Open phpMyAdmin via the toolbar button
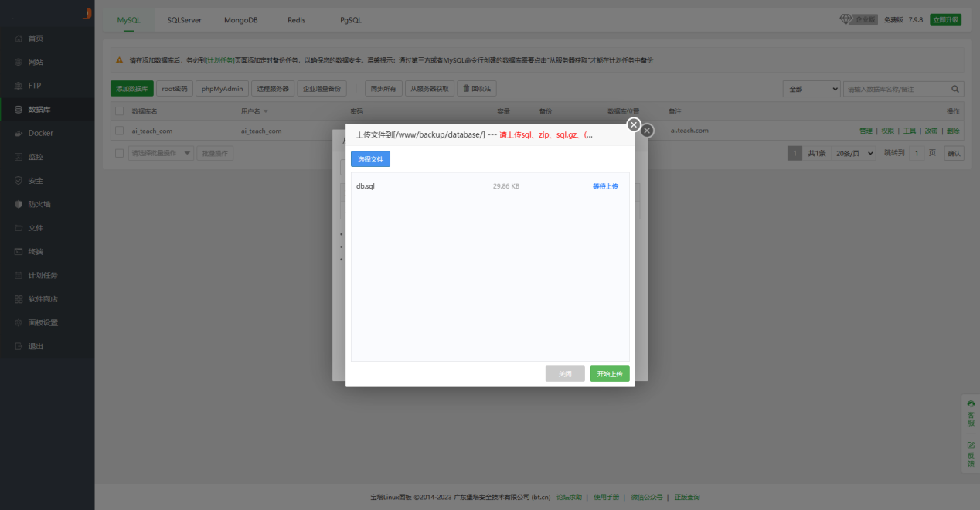The image size is (980, 510). [221, 88]
